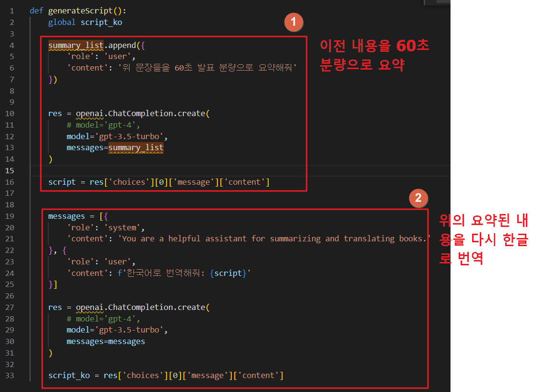
Task: Click the generateScript function name on line 1
Action: pyautogui.click(x=81, y=11)
